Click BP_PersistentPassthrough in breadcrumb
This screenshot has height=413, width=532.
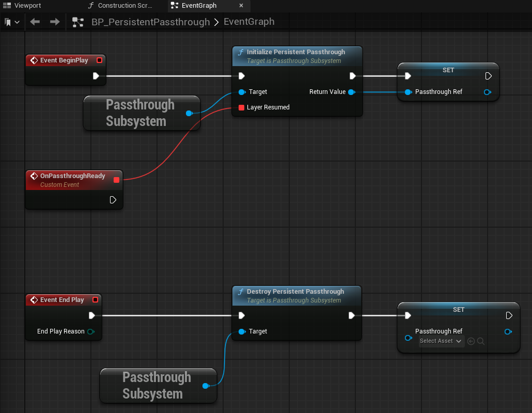[x=150, y=22]
